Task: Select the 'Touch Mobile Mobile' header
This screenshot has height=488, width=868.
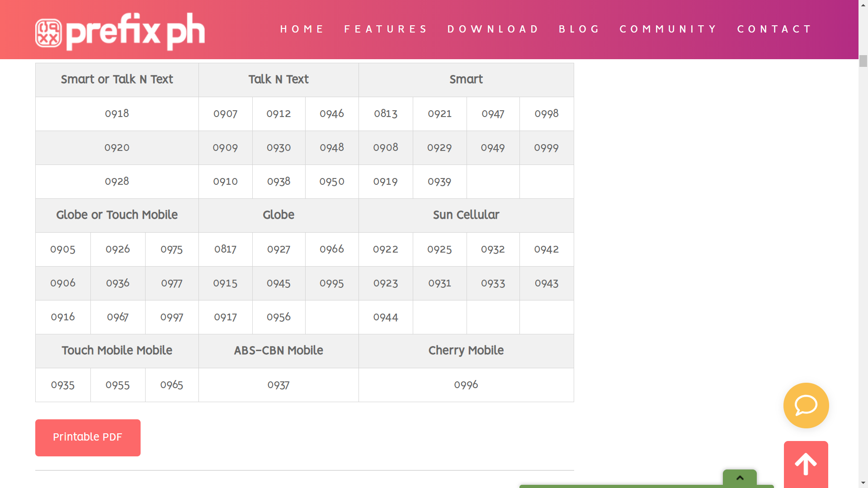Action: tap(117, 351)
